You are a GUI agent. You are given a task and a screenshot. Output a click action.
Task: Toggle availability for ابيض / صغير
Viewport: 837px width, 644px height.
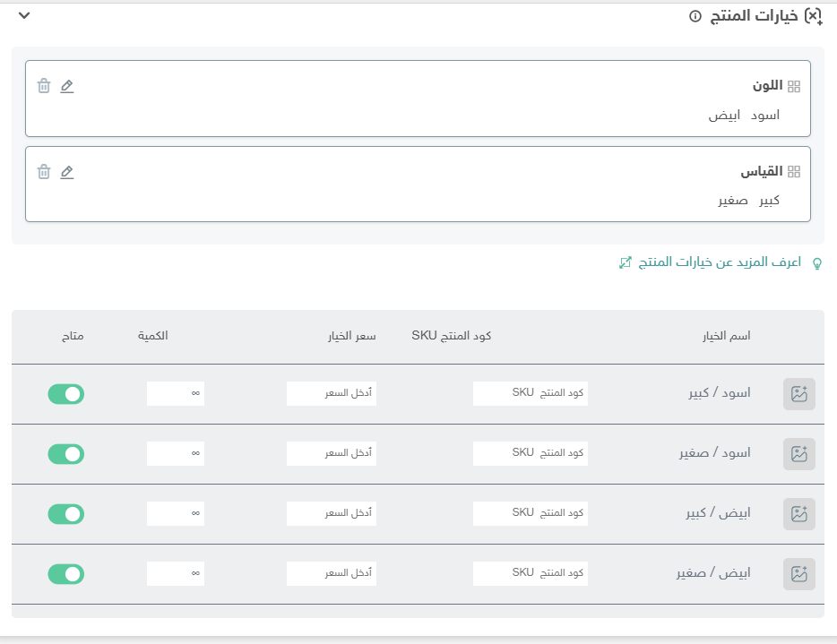[66, 574]
